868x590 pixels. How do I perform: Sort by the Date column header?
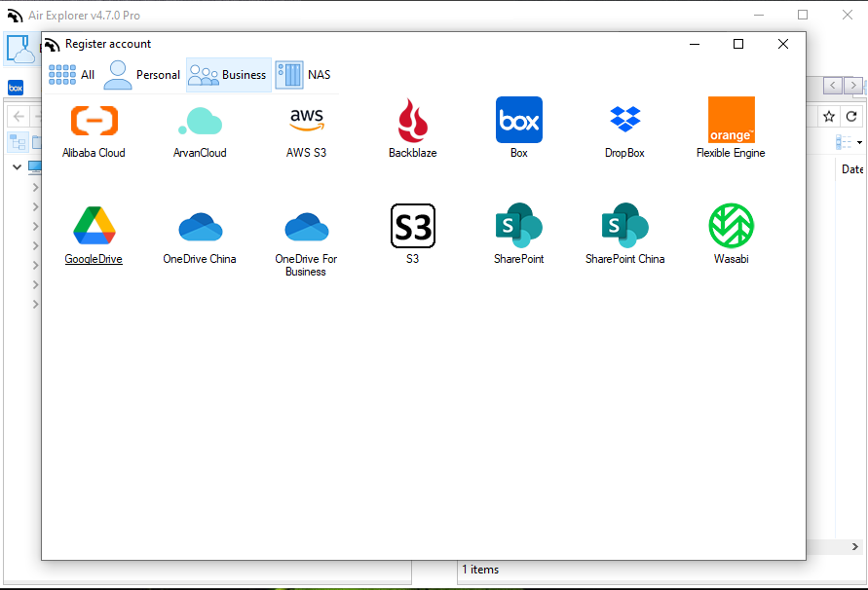[x=852, y=169]
